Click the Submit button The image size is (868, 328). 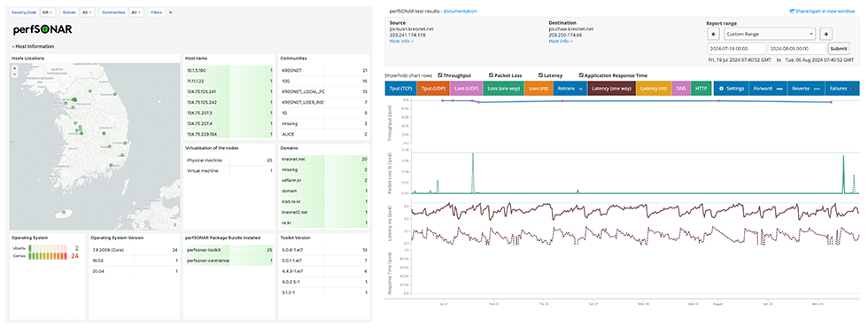pyautogui.click(x=838, y=49)
